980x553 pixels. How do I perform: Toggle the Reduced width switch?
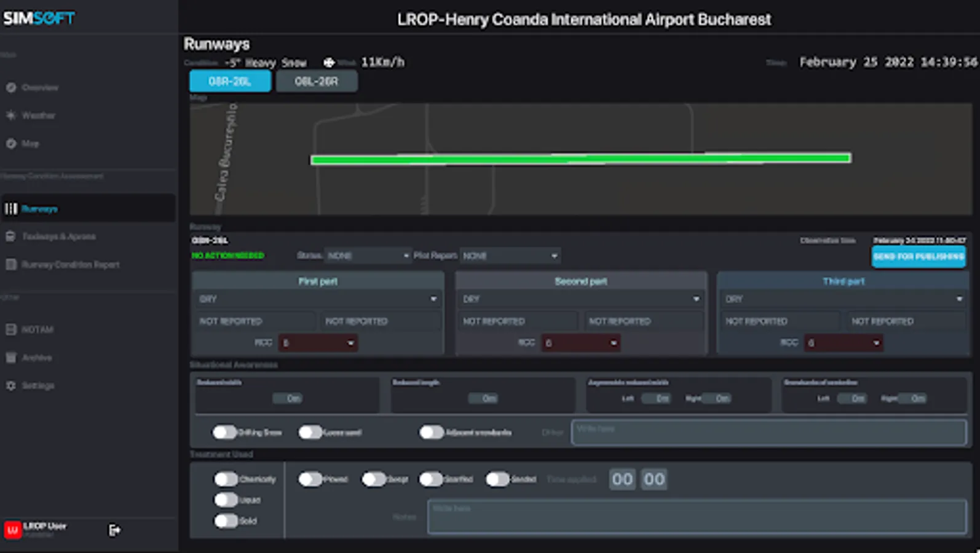288,398
